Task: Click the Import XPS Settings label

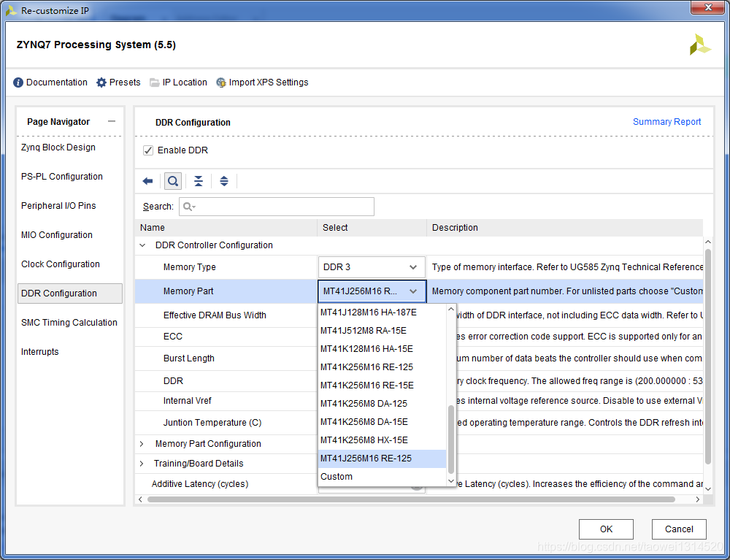Action: coord(269,83)
